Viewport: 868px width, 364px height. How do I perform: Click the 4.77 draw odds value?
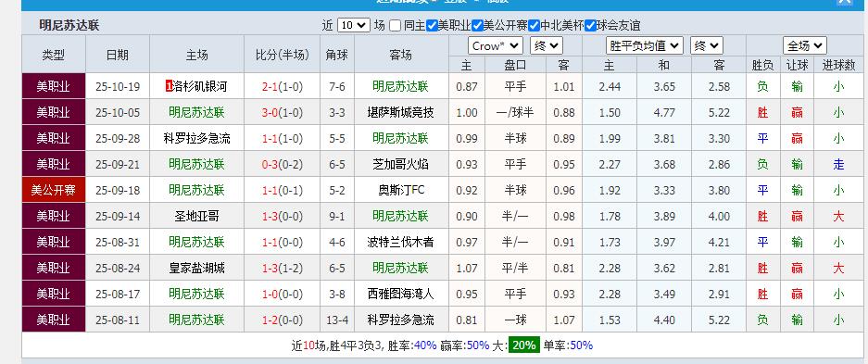664,113
